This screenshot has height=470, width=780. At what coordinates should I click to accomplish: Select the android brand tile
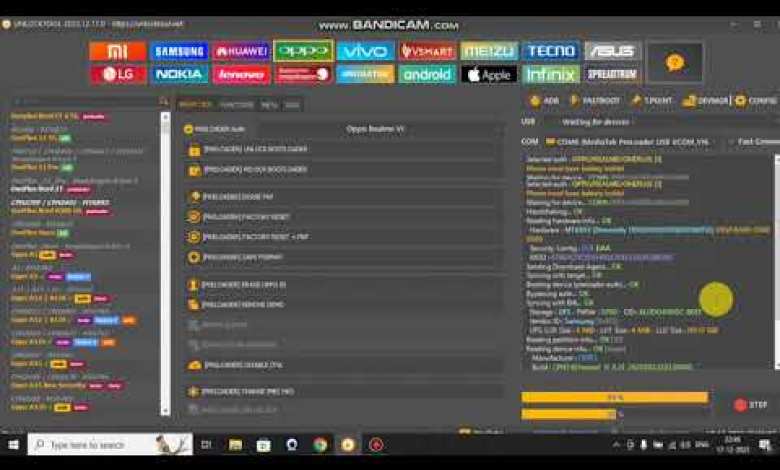click(427, 75)
